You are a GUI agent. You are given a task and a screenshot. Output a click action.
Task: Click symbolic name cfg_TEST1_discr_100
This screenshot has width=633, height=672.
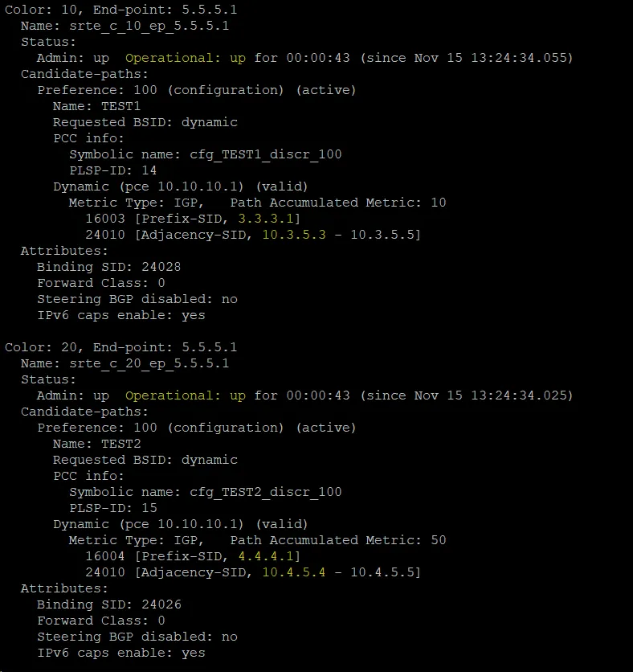[266, 154]
